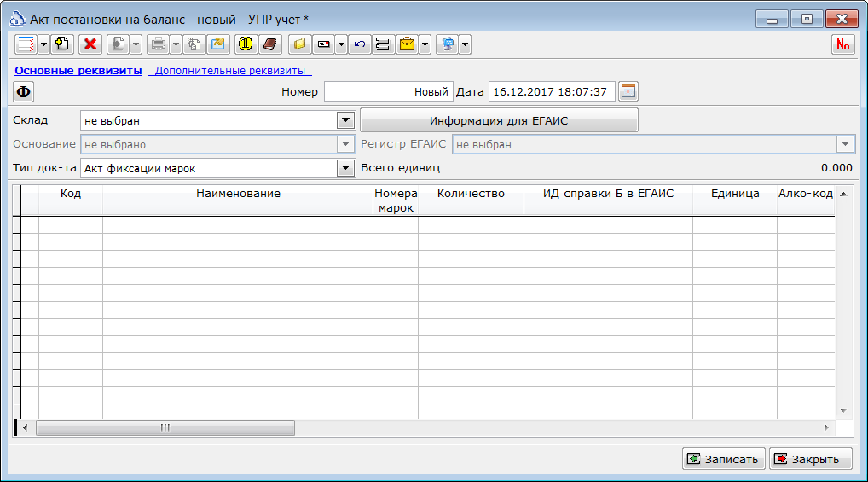868x482 pixels.
Task: Click the blue undo arrow icon
Action: pyautogui.click(x=360, y=44)
